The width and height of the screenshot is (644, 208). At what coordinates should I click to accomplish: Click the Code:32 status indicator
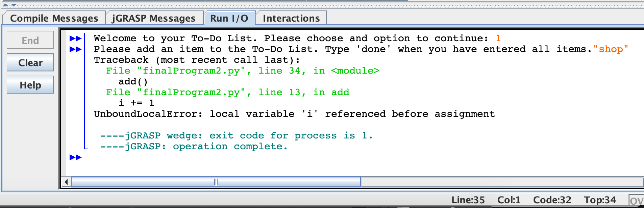pos(552,200)
